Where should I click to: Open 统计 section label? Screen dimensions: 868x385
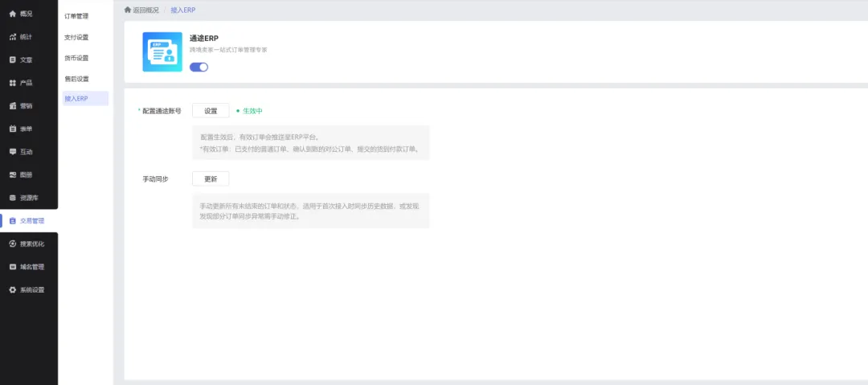pyautogui.click(x=26, y=37)
